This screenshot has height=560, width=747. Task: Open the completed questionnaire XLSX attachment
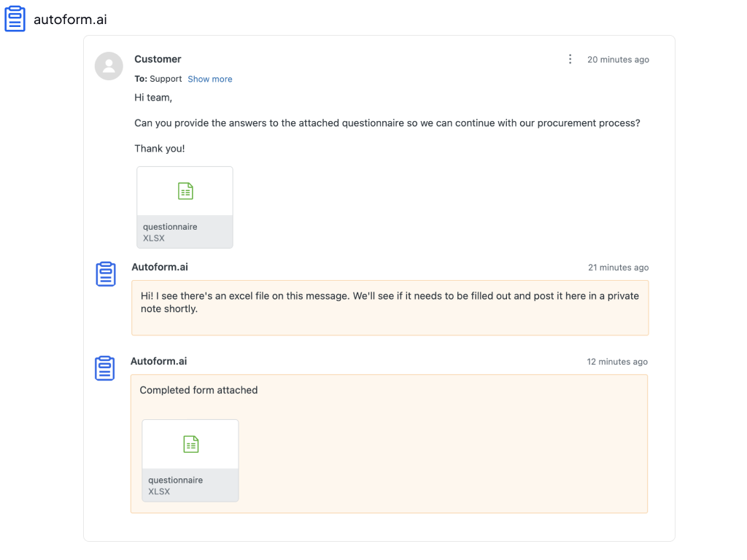click(x=190, y=461)
